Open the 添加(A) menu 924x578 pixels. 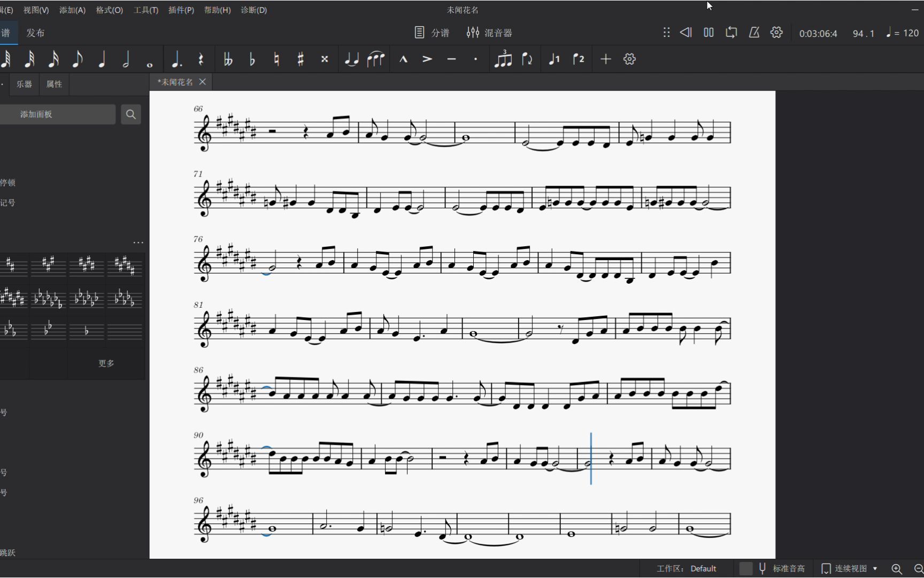pos(72,10)
